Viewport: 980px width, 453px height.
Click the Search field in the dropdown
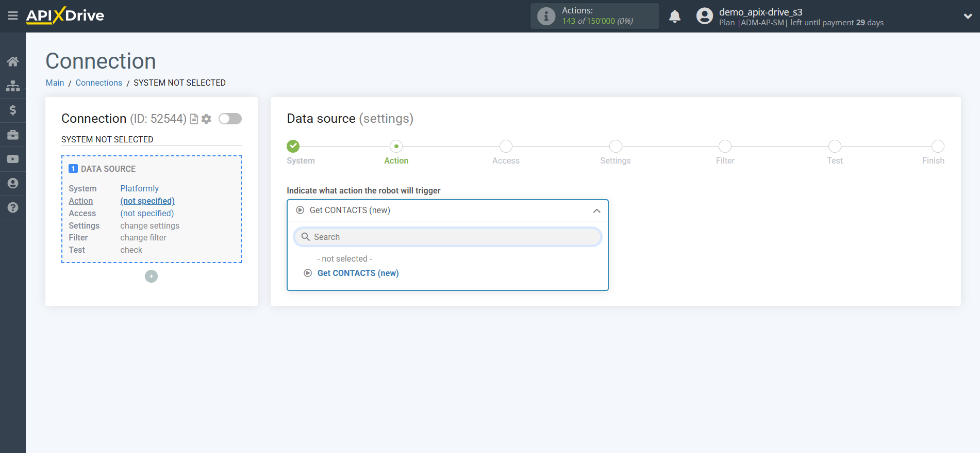click(x=447, y=237)
